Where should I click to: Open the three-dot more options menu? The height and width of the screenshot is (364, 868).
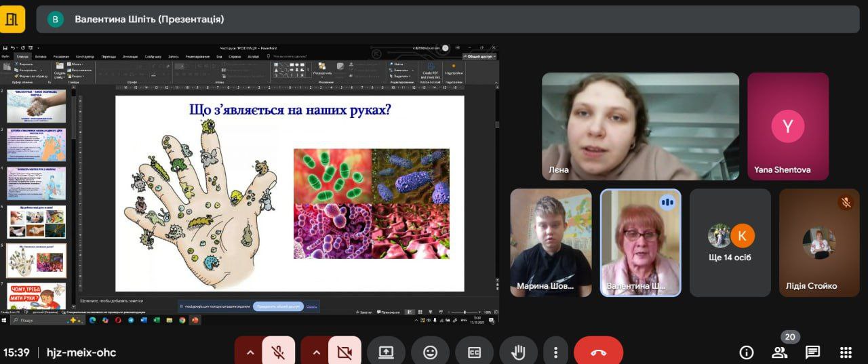[x=555, y=352]
